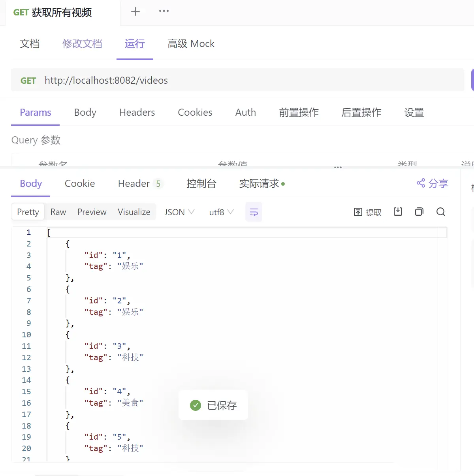The width and height of the screenshot is (474, 476).
Task: Select the GET 获取所有视频 tab
Action: click(53, 13)
